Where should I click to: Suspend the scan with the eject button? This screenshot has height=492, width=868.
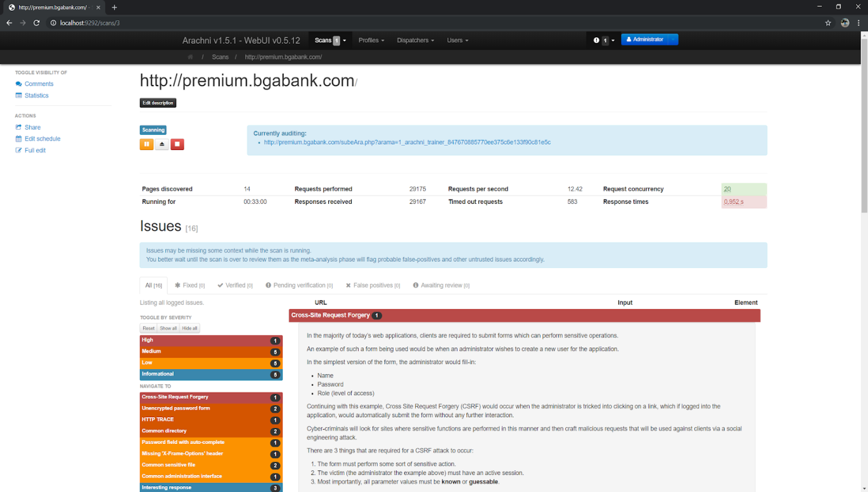pyautogui.click(x=162, y=144)
